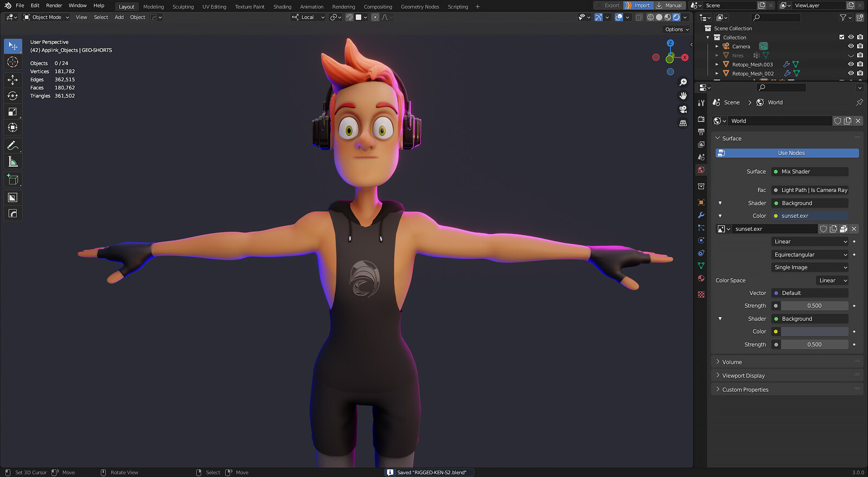This screenshot has width=868, height=477.
Task: Open the Object properties tab
Action: click(x=701, y=202)
